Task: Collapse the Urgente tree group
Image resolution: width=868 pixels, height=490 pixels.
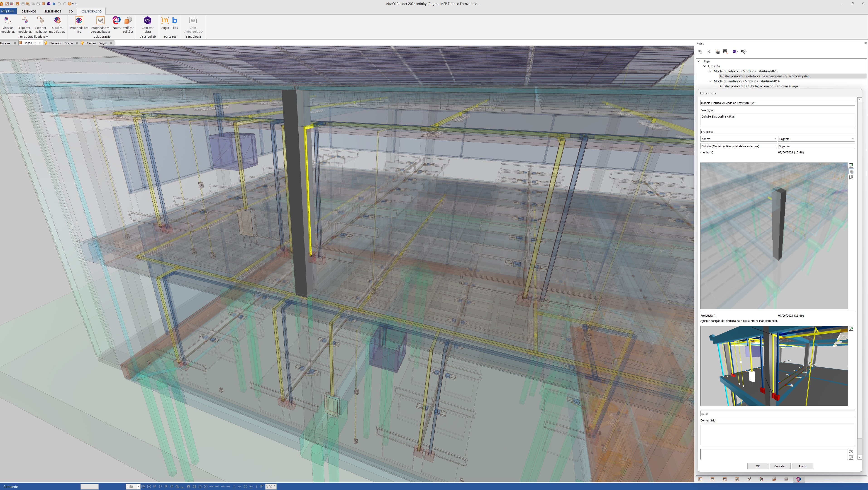Action: [x=705, y=66]
